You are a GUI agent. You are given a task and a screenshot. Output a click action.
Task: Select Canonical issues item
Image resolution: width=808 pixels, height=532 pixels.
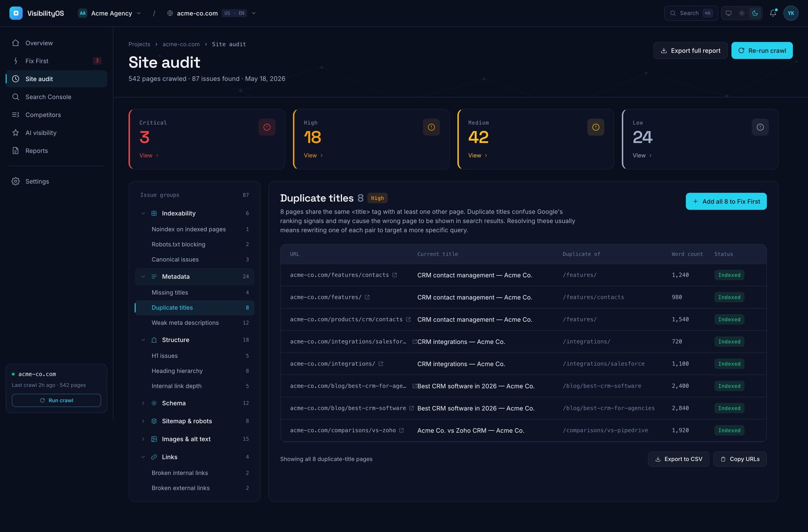[194, 259]
